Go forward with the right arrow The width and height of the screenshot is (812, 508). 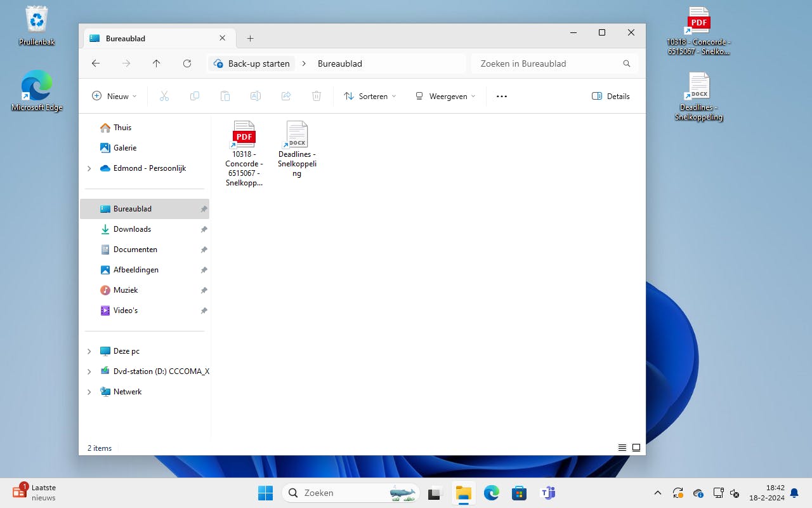(126, 63)
